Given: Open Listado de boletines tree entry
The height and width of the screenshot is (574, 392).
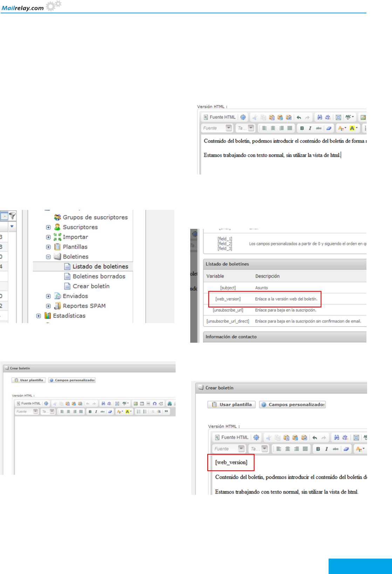Looking at the screenshot, I should (x=100, y=266).
